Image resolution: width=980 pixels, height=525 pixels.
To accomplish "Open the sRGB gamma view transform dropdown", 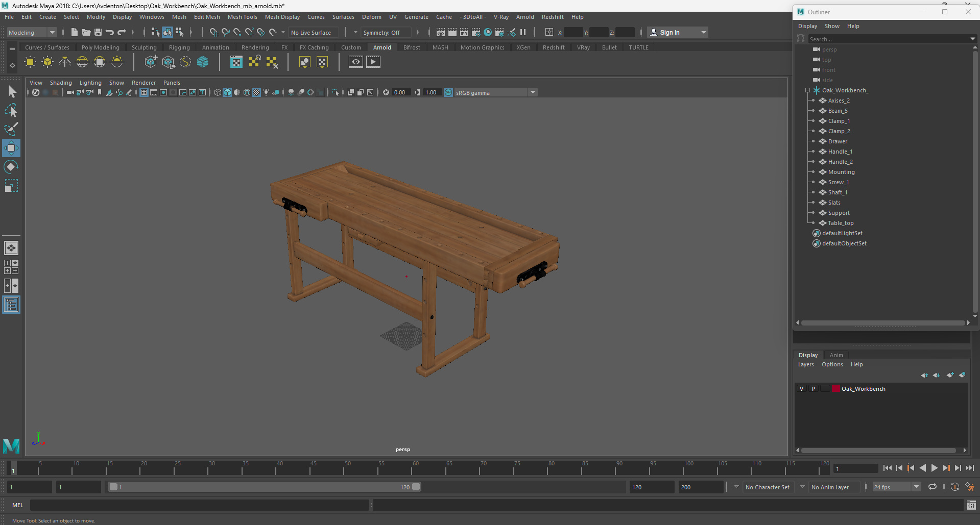I will (495, 92).
